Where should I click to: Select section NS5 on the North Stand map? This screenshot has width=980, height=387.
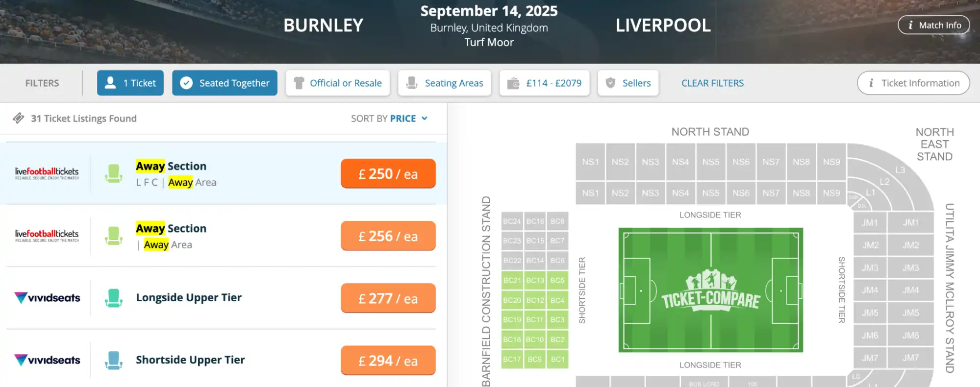(711, 161)
